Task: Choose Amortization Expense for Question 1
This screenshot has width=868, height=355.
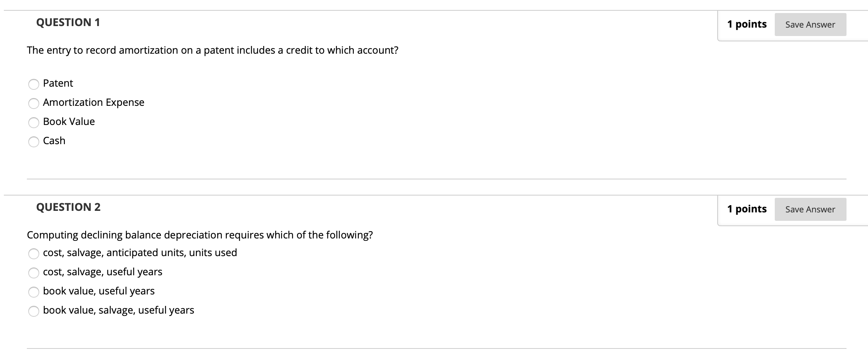Action: click(34, 103)
